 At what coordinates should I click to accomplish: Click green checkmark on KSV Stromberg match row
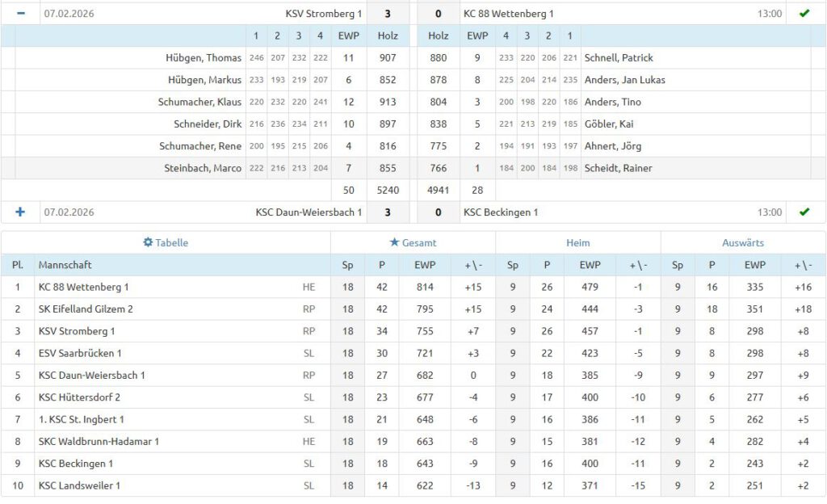click(804, 14)
